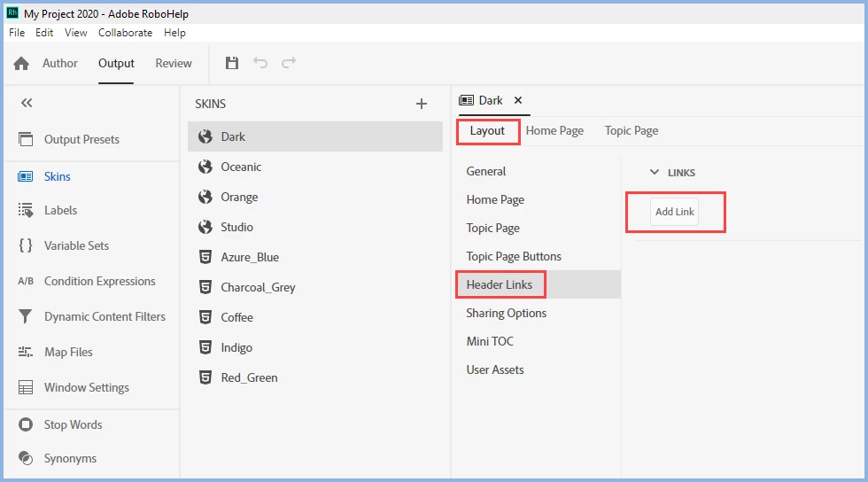This screenshot has height=482, width=868.
Task: Select the Charcoal_Grey skin name
Action: [x=258, y=287]
